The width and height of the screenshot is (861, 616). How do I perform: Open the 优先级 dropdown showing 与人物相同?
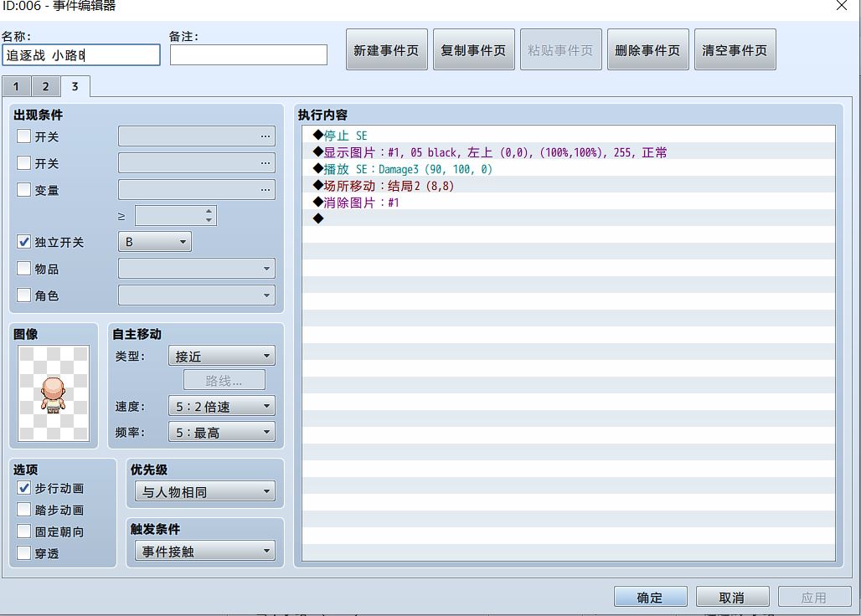[205, 491]
